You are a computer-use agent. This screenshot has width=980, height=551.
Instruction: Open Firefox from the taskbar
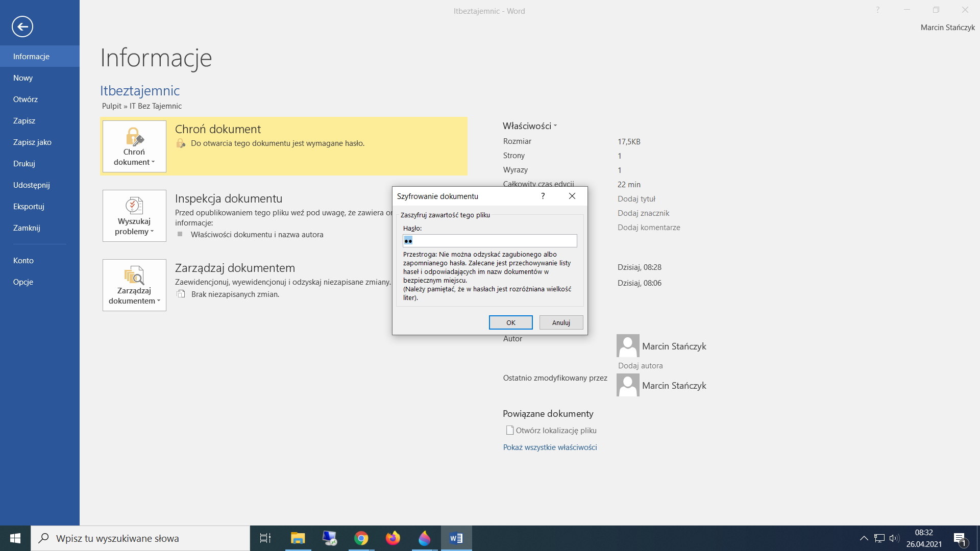point(393,538)
